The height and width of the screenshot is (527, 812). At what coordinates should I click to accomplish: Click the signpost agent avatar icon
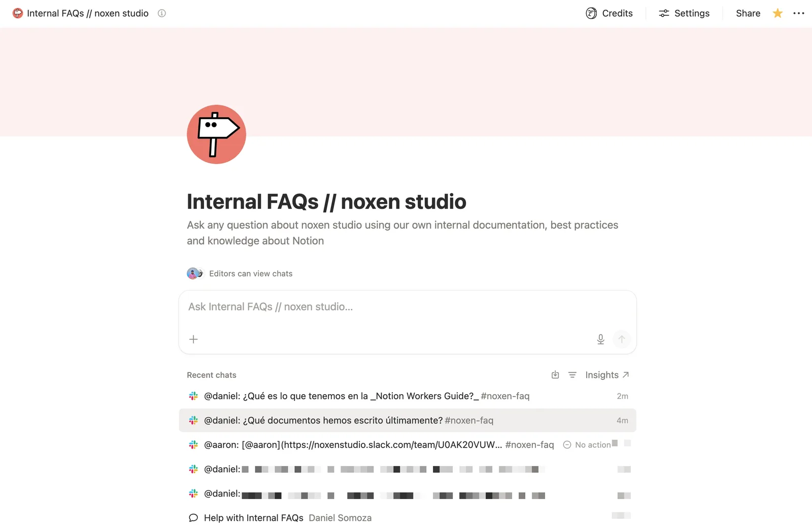click(216, 134)
